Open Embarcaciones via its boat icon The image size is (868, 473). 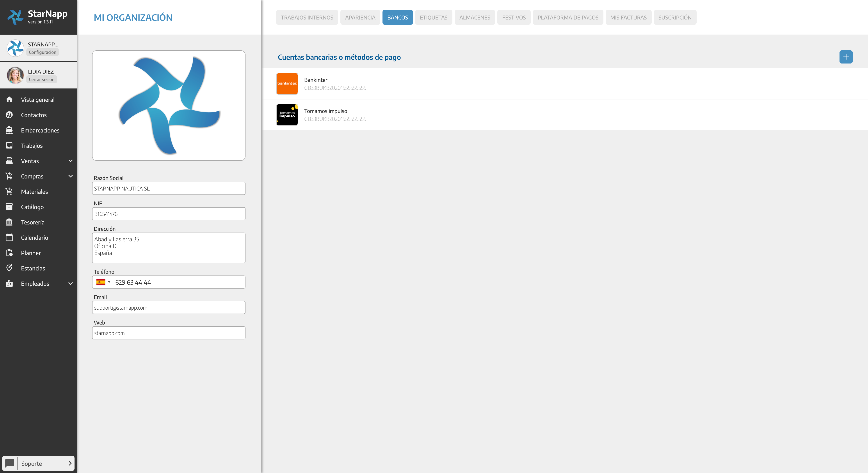[9, 130]
